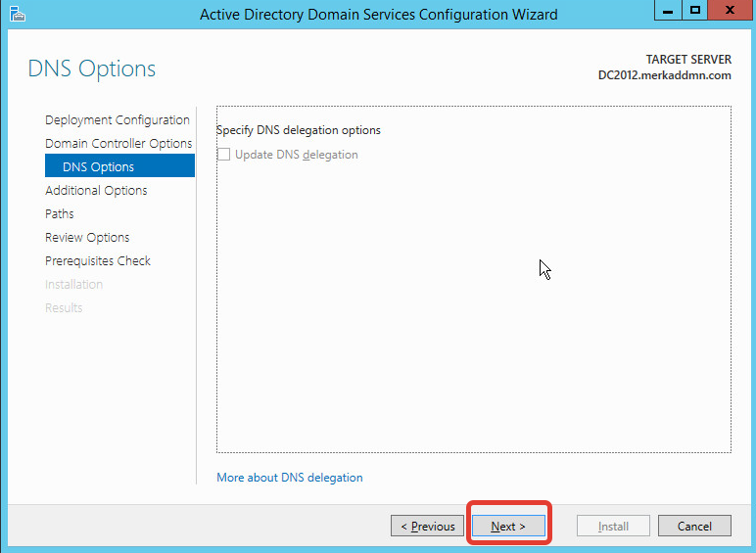Open the More about DNS delegation link

289,478
